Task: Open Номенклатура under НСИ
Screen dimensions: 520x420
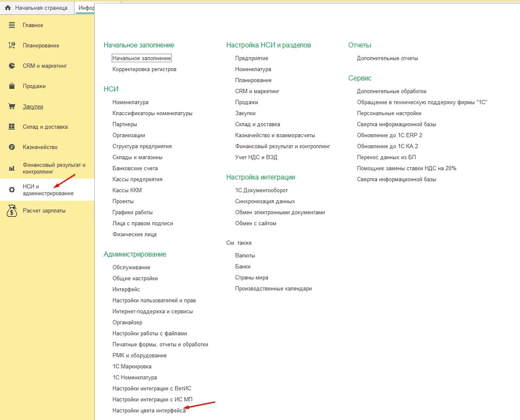Action: click(130, 102)
